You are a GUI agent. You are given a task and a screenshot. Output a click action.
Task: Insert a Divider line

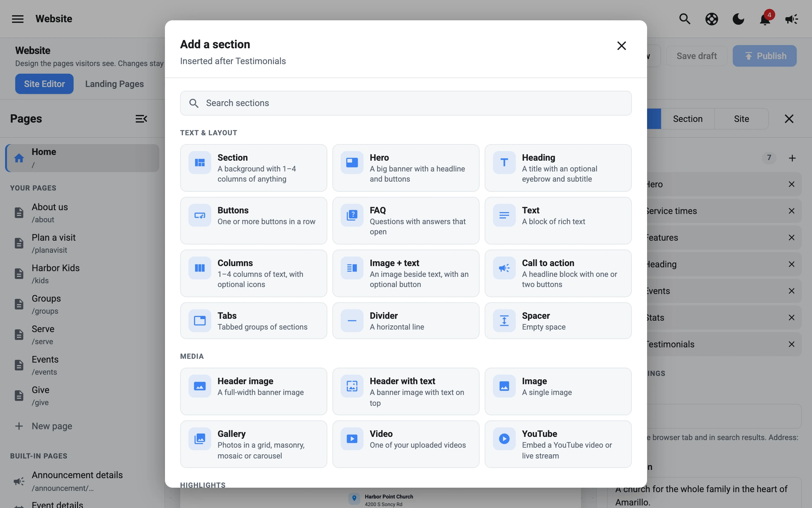[406, 321]
